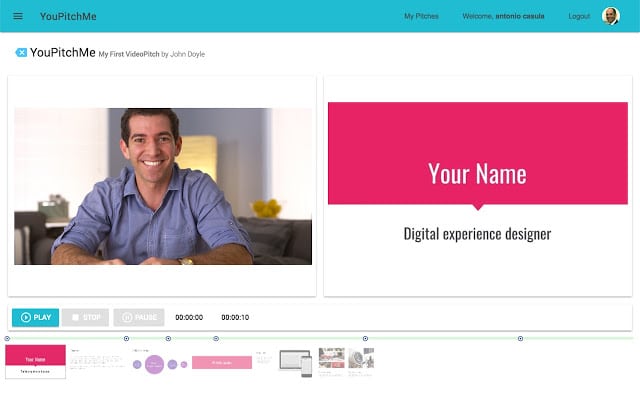Select the pink banner slide thumbnail

221,362
